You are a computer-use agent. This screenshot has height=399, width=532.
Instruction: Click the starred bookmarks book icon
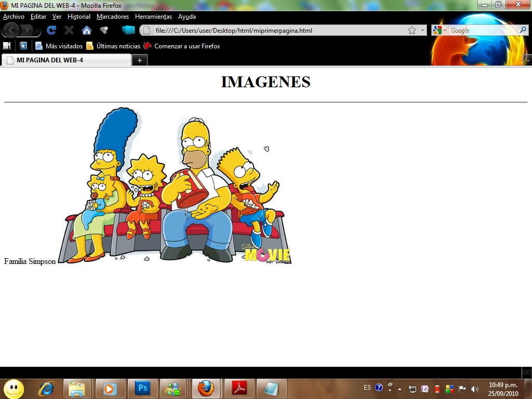coord(23,46)
